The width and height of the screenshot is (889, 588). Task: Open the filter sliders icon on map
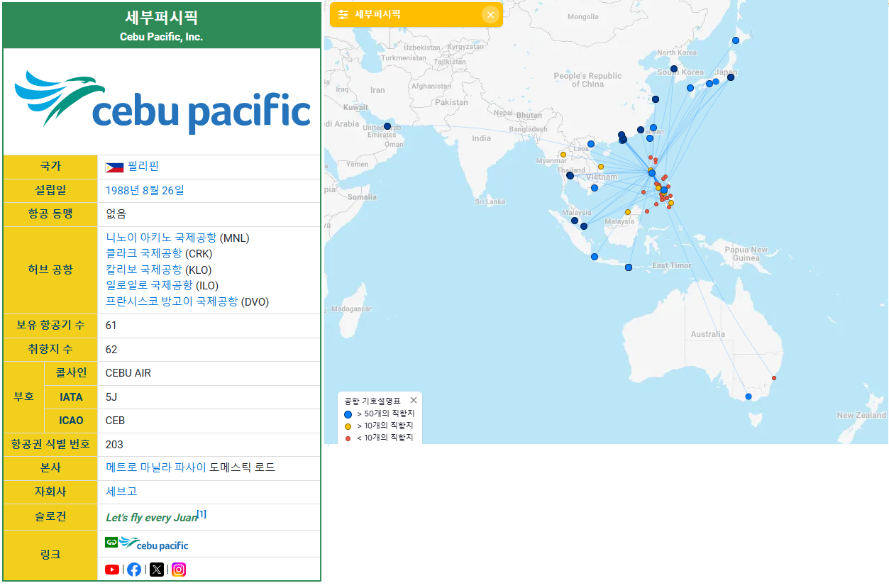click(x=343, y=15)
